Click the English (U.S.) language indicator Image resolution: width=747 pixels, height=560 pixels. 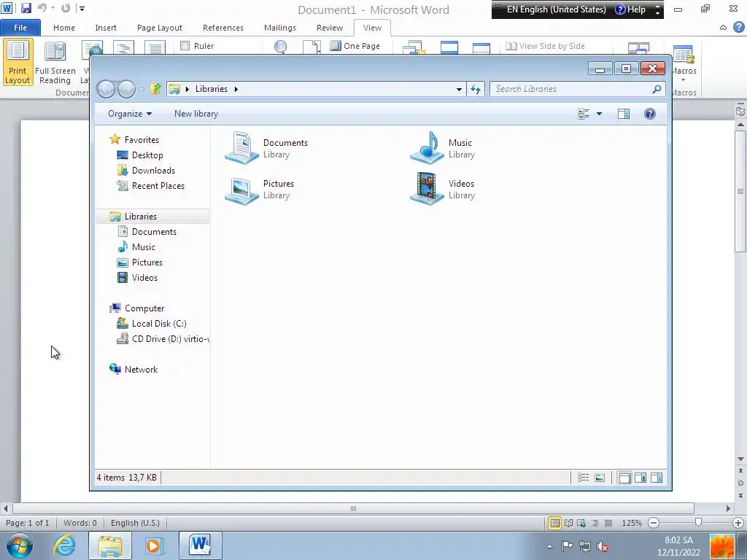tap(135, 523)
